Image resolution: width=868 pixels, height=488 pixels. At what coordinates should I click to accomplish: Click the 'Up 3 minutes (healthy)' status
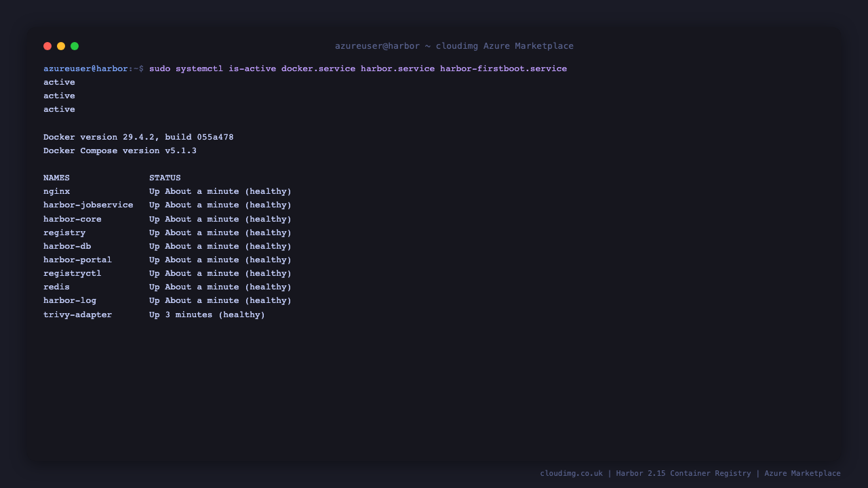coord(207,314)
